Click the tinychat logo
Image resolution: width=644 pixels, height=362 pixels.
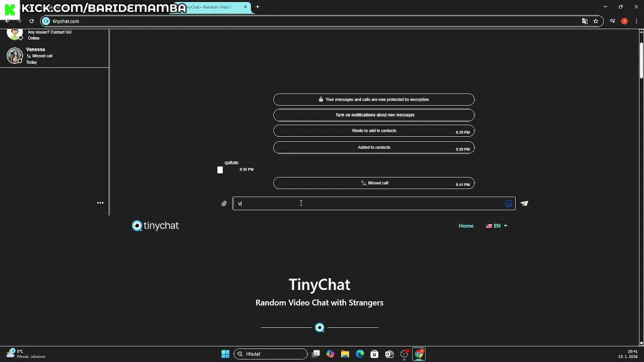click(x=155, y=226)
